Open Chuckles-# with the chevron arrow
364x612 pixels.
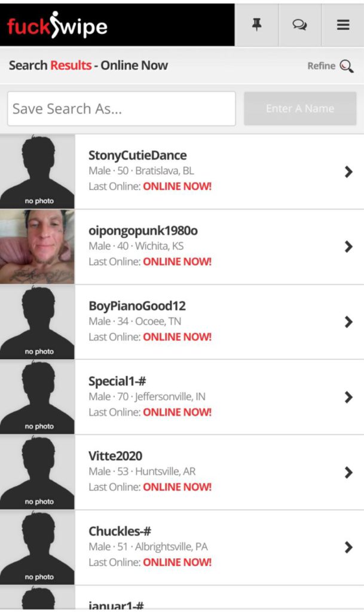pyautogui.click(x=348, y=547)
